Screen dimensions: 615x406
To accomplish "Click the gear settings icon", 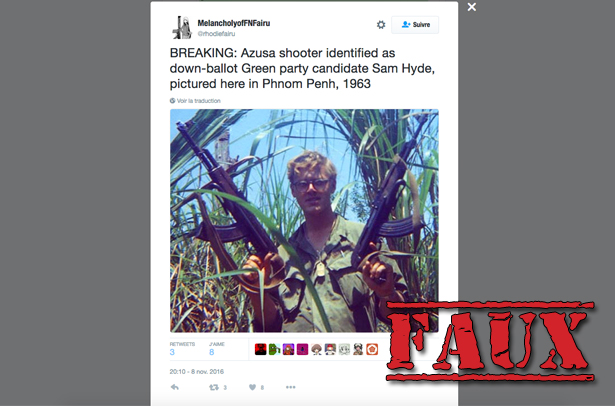I will coord(381,25).
